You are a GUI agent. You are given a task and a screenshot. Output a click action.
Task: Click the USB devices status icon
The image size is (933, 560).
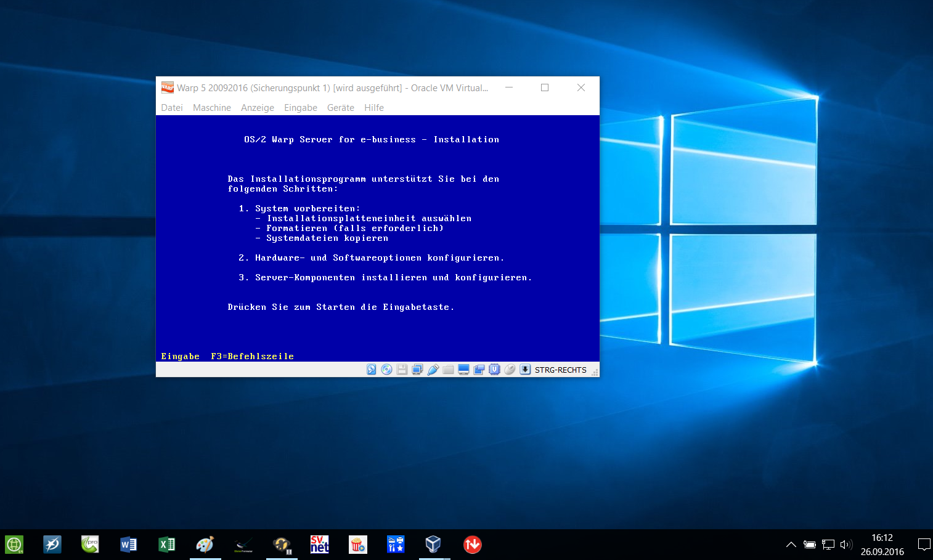point(433,370)
